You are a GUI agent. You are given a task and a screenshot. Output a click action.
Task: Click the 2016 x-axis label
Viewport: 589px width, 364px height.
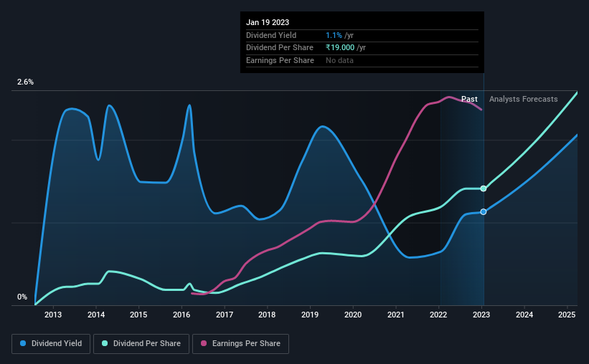coord(182,315)
